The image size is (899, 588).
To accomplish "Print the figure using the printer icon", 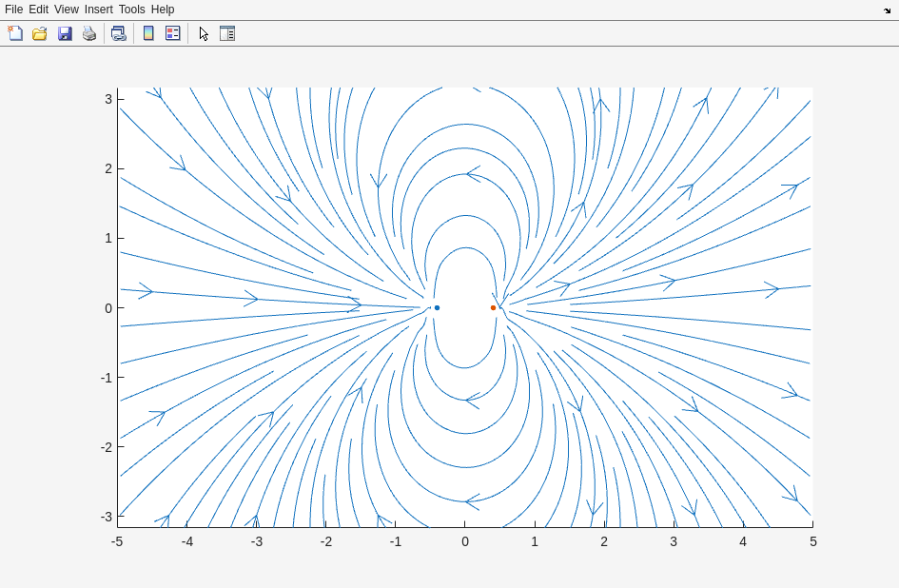I will [x=89, y=33].
